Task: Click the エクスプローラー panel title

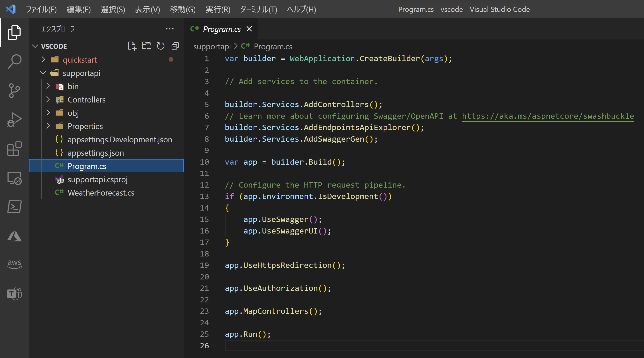Action: (60, 29)
